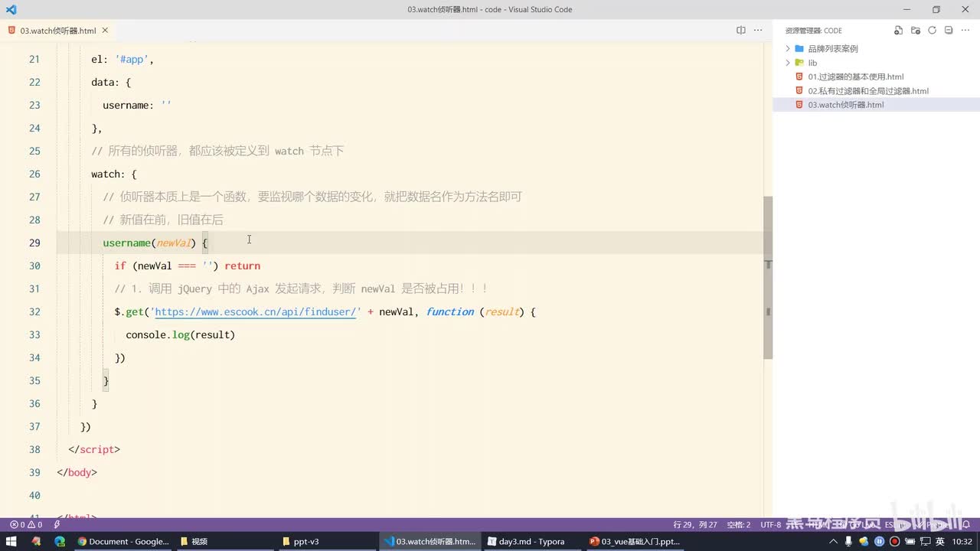Close the 03.watch侦听器.html editor tab
Screen dimensions: 980x551
click(105, 31)
